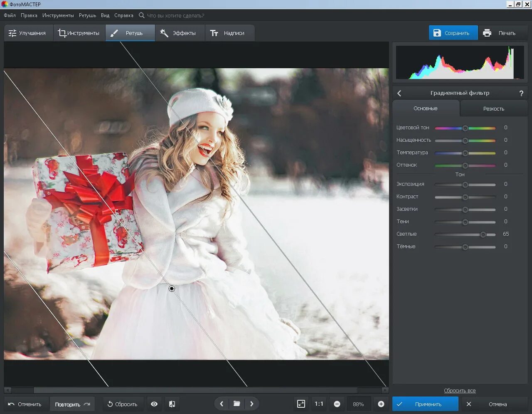
Task: Go to the next photo arrow
Action: [251, 404]
